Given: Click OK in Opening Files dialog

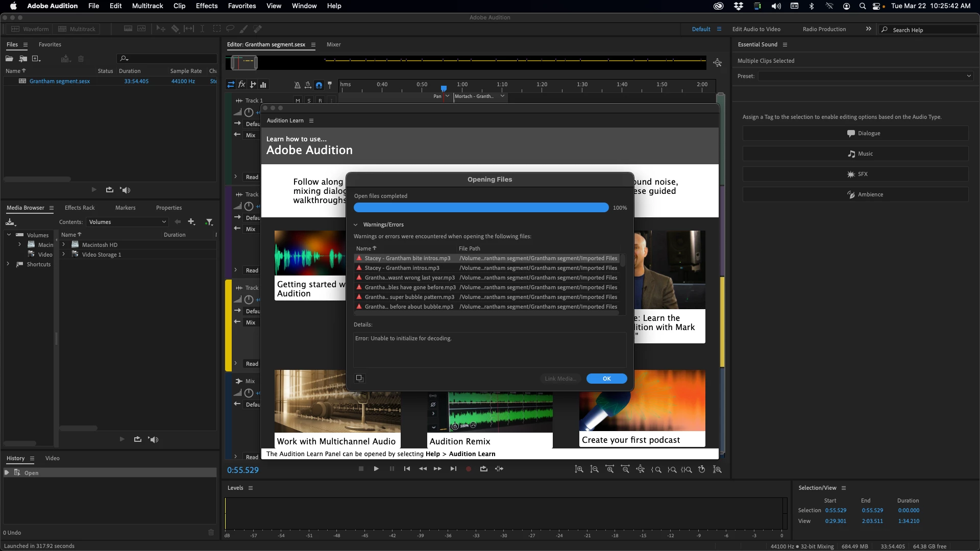Looking at the screenshot, I should coord(606,379).
